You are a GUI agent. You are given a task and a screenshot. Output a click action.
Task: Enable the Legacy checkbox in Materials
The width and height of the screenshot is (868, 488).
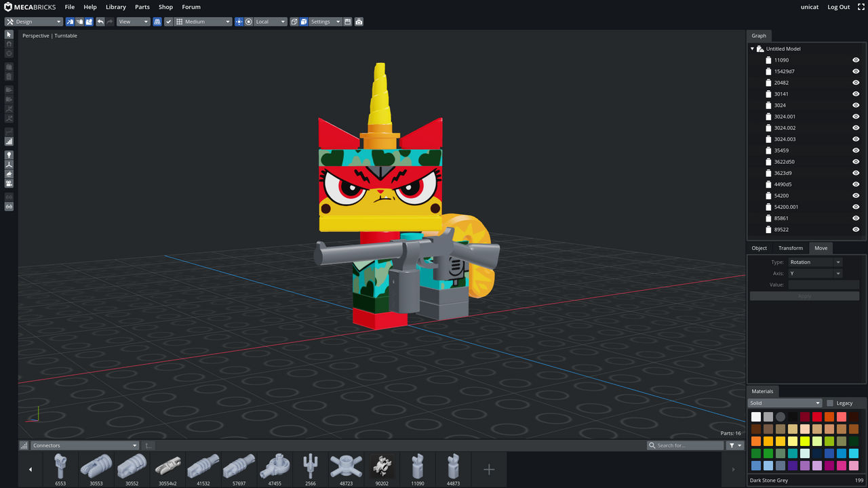(x=831, y=403)
